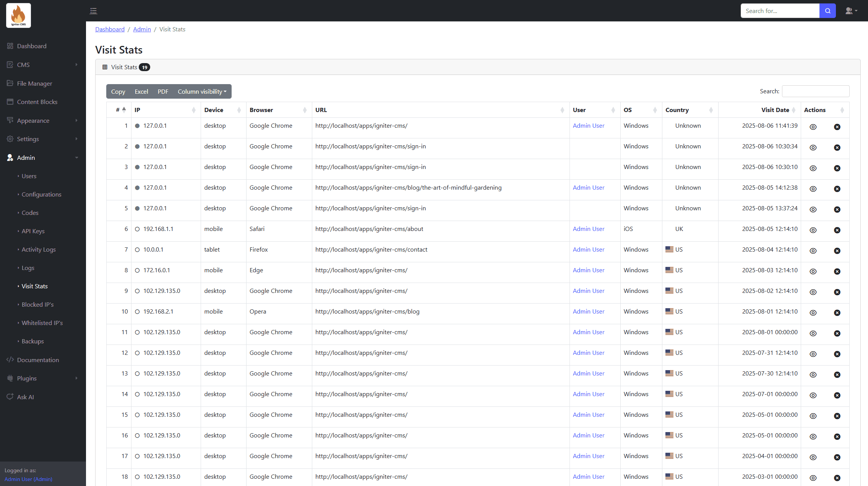Click the table Search input field

tap(815, 91)
